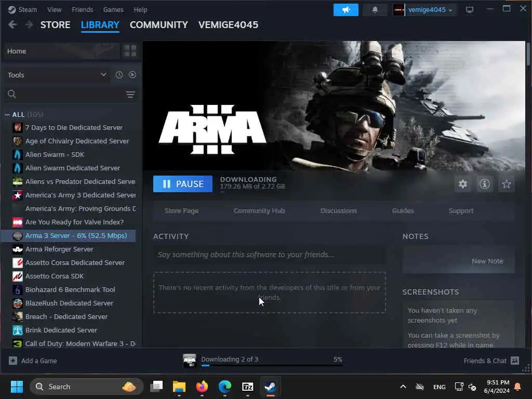Open the Discussions link
Viewport: 532px width, 399px height.
339,211
